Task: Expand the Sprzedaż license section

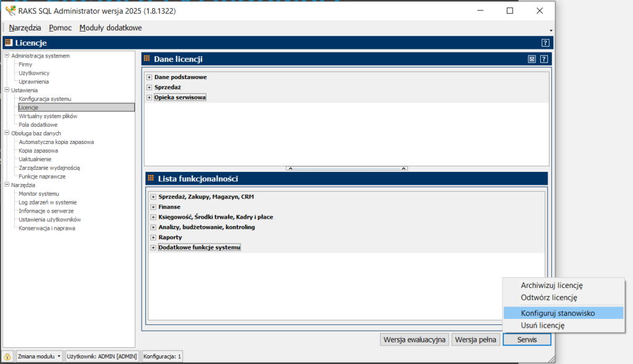Action: [149, 87]
